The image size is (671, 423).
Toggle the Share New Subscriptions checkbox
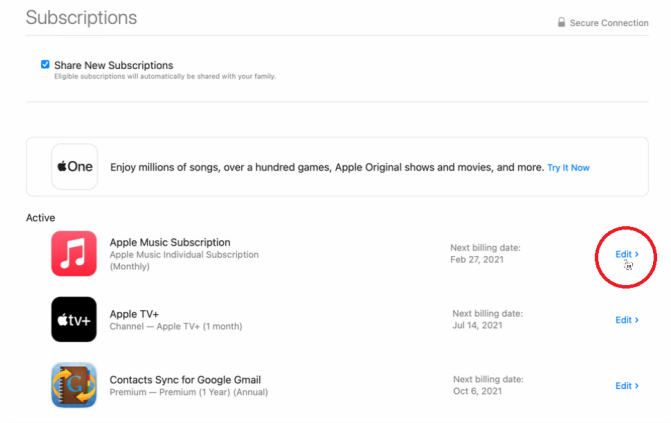(45, 65)
